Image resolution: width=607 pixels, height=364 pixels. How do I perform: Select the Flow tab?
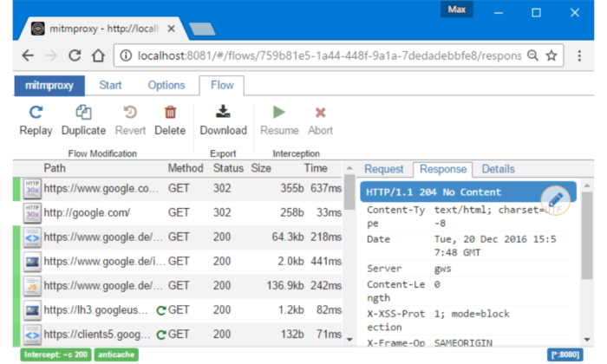[222, 86]
